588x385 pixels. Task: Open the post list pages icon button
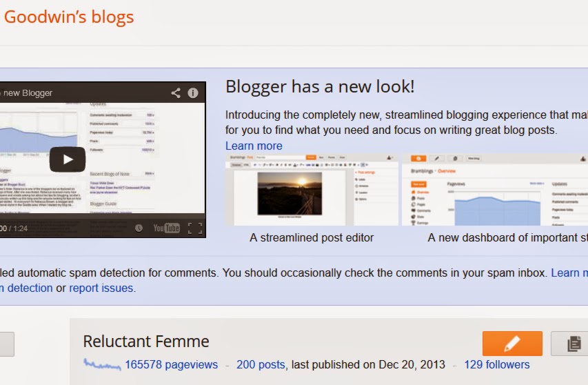coord(570,344)
